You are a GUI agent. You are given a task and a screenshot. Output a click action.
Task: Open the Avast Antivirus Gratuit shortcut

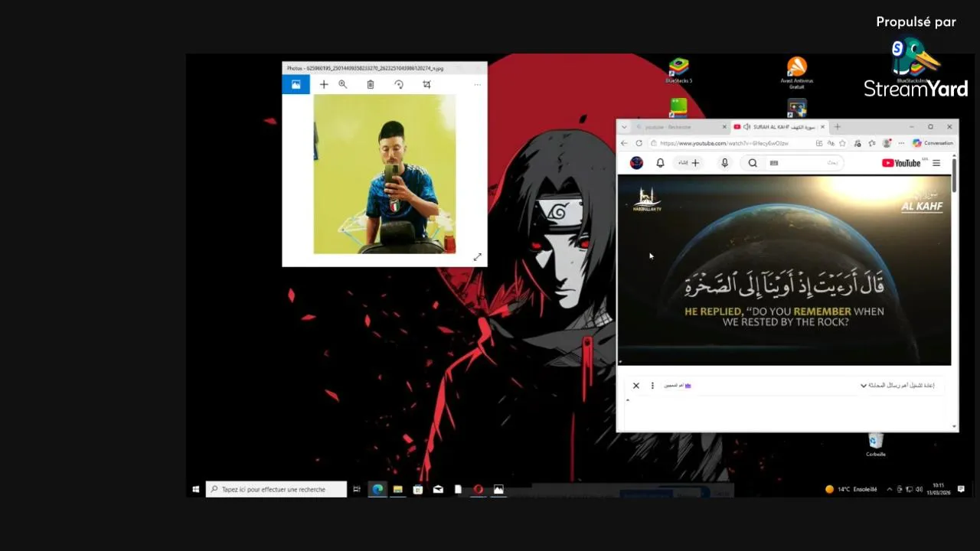797,73
